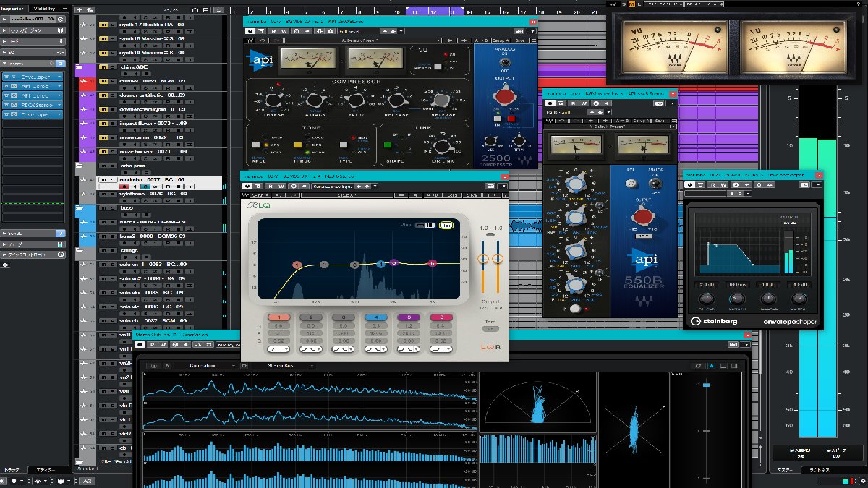Click the band 4 gain value 0.3
This screenshot has width=868, height=488.
click(x=375, y=325)
